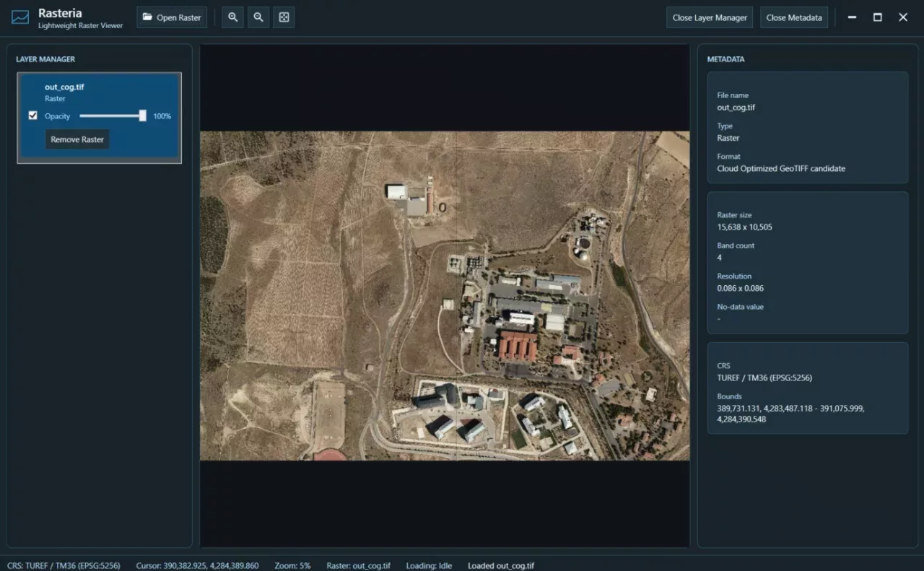Viewport: 924px width, 571px height.
Task: Click the LAYER MANAGER panel heading
Action: click(45, 59)
